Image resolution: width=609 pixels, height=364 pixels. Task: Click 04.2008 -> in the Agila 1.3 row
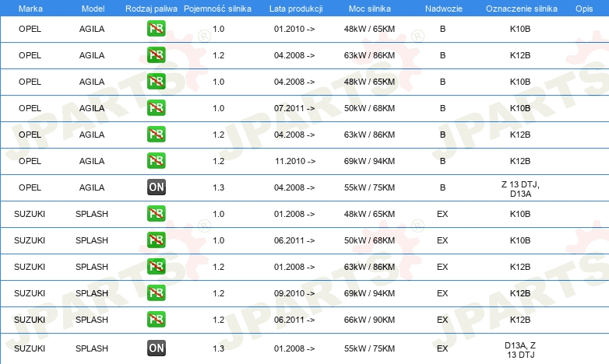click(294, 187)
